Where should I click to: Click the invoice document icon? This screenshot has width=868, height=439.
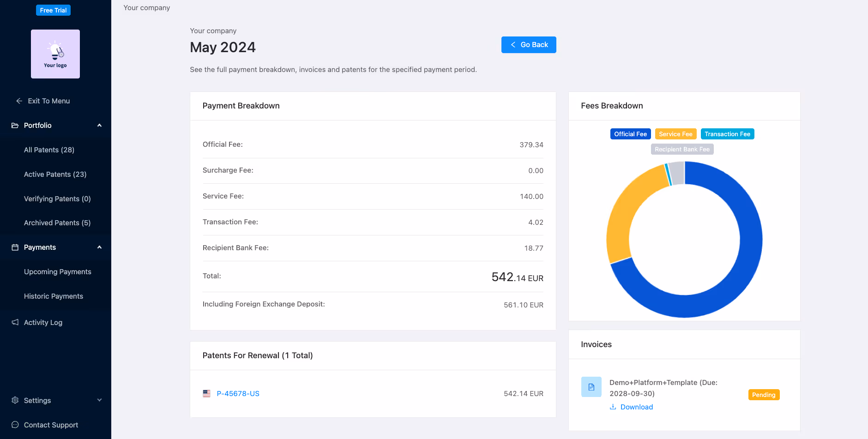[x=591, y=387]
